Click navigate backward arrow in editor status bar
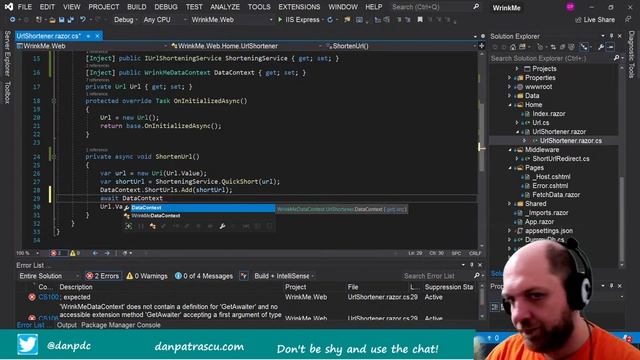The image size is (640, 360). 95,253
